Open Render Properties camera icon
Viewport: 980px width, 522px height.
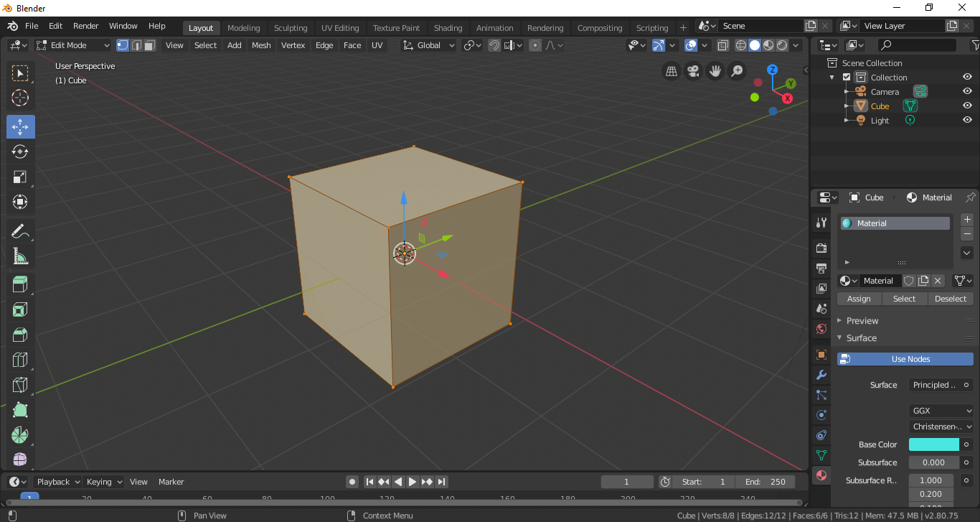click(820, 248)
